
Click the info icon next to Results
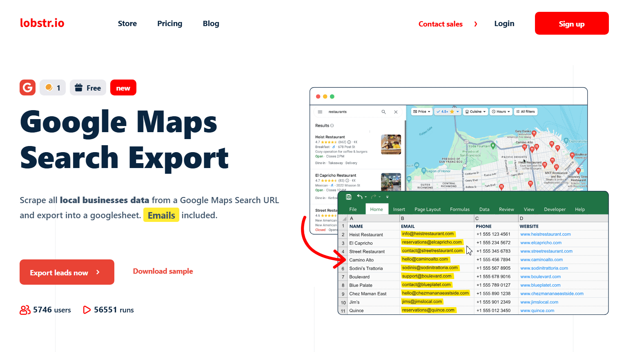pos(332,126)
